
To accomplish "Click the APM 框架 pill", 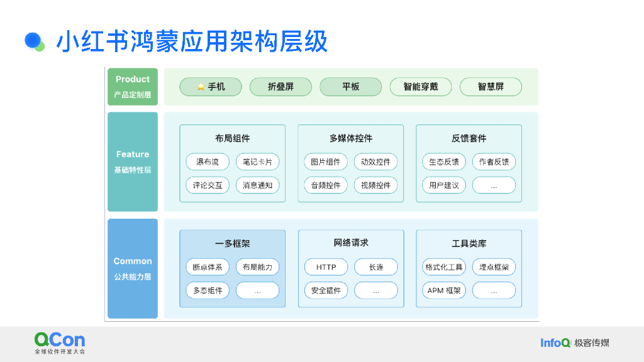I will pos(444,290).
